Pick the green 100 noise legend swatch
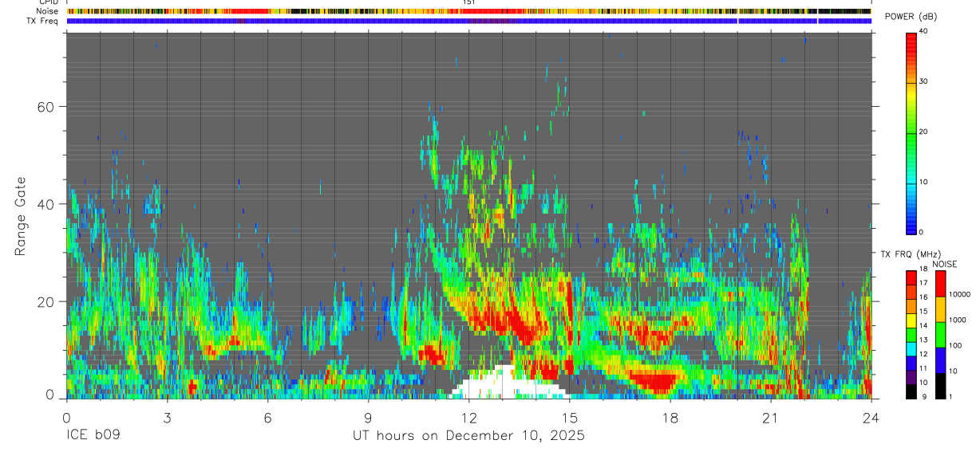 pos(941,334)
